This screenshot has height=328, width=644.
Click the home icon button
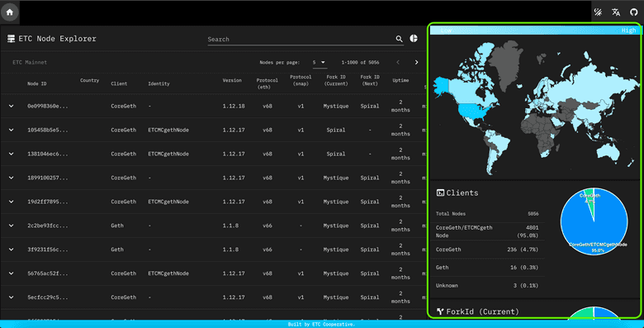[10, 12]
